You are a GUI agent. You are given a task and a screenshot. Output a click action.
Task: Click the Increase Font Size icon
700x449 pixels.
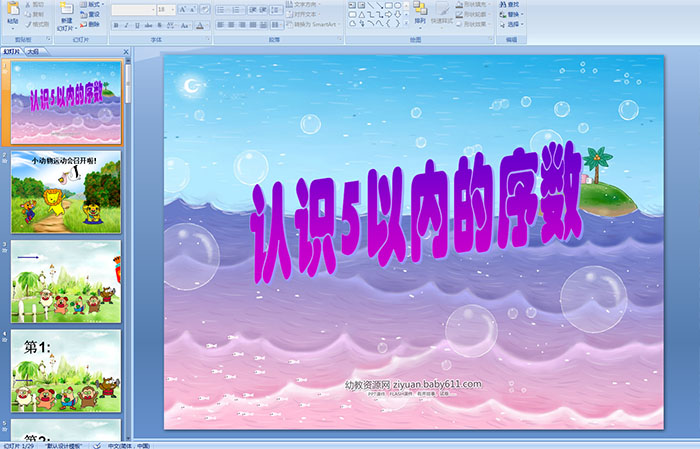point(183,10)
